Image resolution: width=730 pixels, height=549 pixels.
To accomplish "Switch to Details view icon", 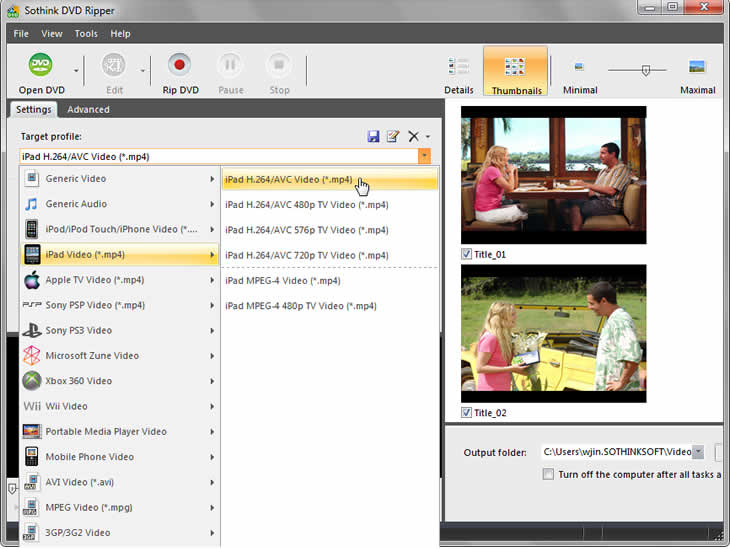I will click(x=459, y=66).
